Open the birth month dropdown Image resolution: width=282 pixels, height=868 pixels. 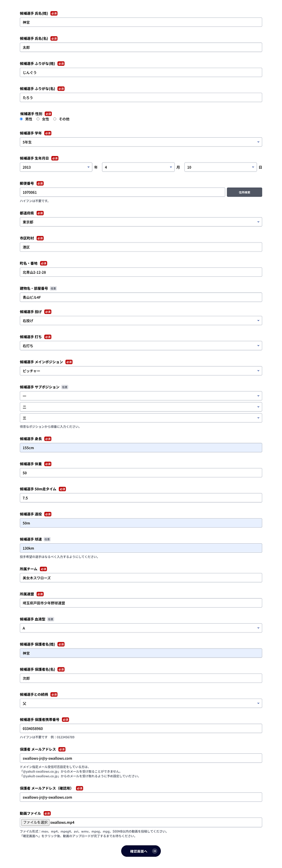(x=138, y=167)
